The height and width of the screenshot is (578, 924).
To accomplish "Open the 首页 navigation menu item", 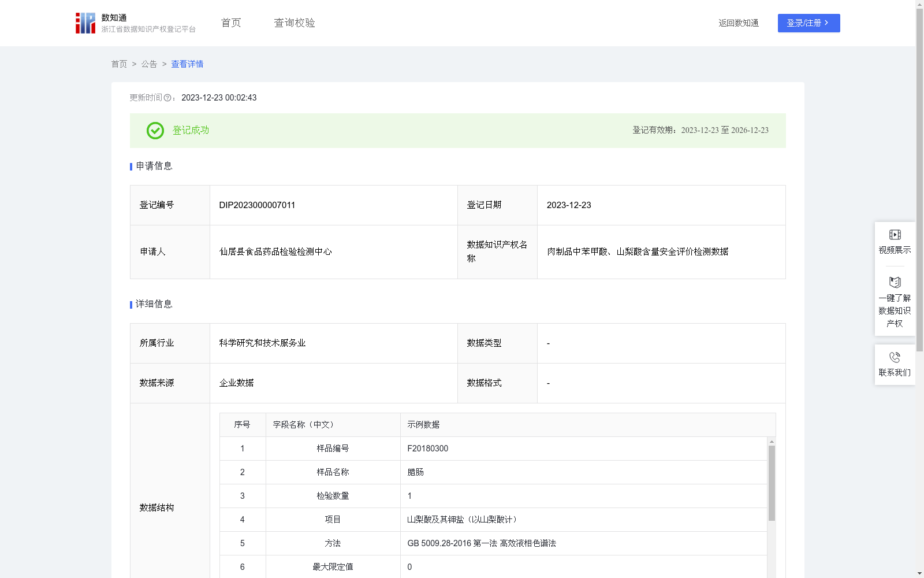I will click(x=231, y=23).
